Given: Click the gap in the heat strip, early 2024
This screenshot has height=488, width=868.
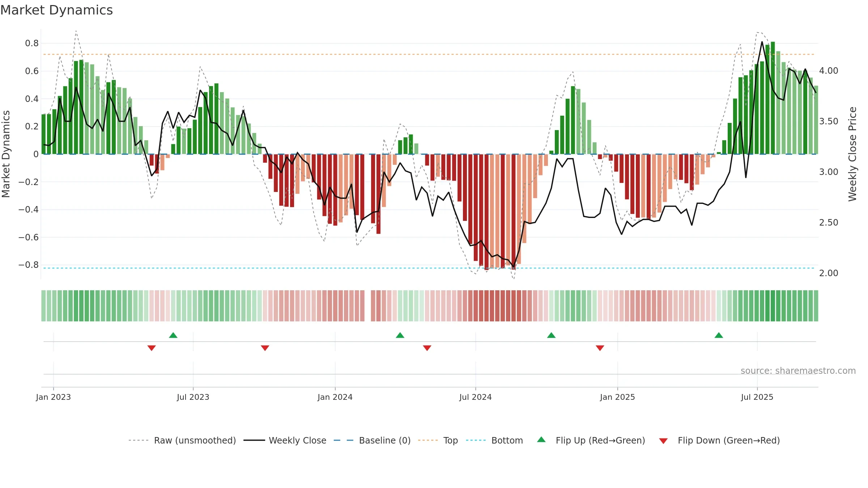Looking at the screenshot, I should [368, 306].
